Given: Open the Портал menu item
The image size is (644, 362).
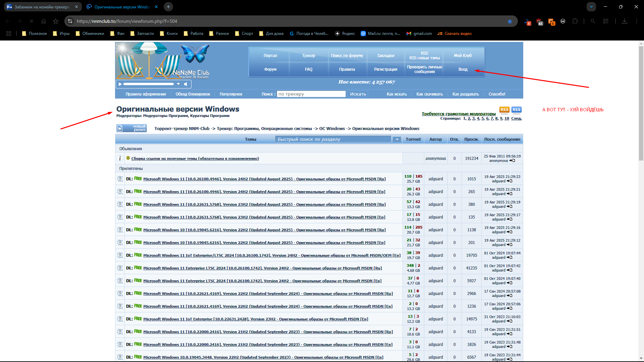Looking at the screenshot, I should click(270, 56).
